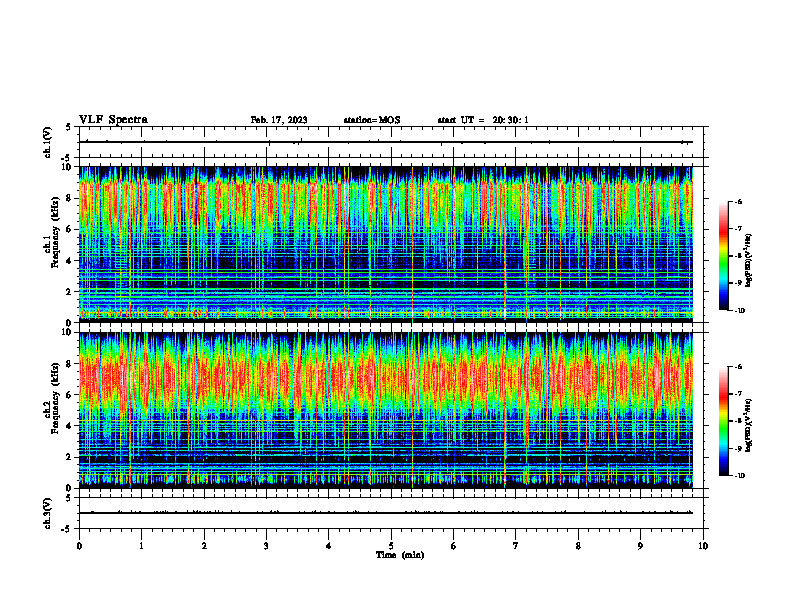Click the "VLF Spectra" plot title
The height and width of the screenshot is (612, 792).
113,120
